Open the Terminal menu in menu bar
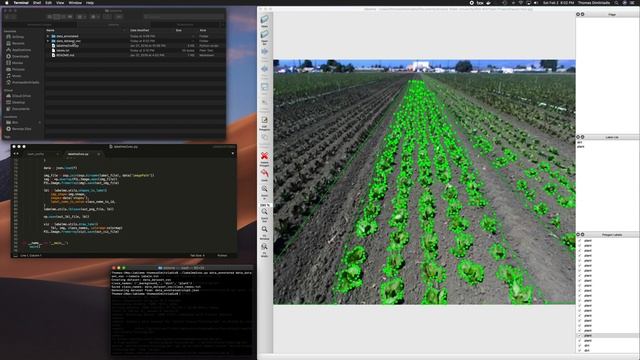The width and height of the screenshot is (640, 360). pos(21,2)
